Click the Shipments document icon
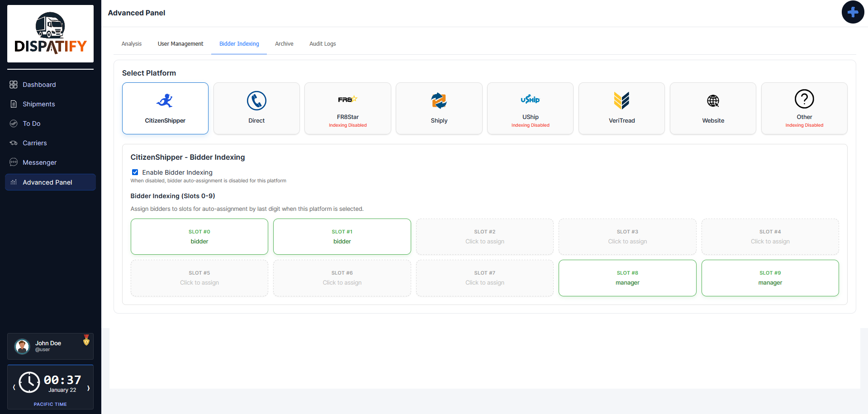The height and width of the screenshot is (414, 868). pyautogui.click(x=14, y=104)
